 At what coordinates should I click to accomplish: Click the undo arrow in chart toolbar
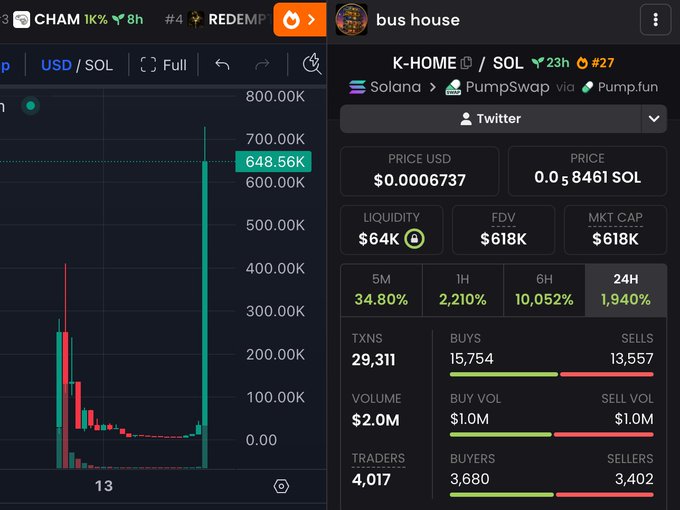point(222,65)
